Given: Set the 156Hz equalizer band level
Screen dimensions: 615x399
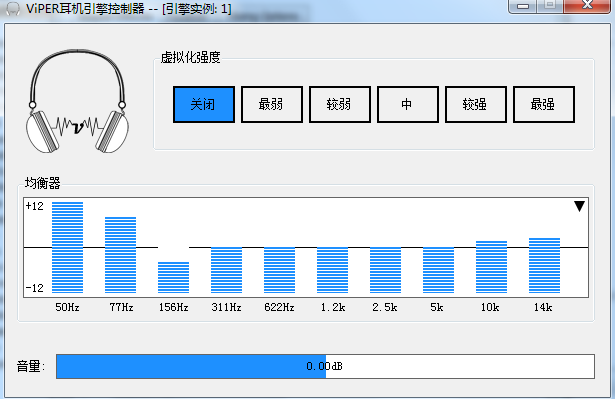Looking at the screenshot, I should click(x=173, y=277).
